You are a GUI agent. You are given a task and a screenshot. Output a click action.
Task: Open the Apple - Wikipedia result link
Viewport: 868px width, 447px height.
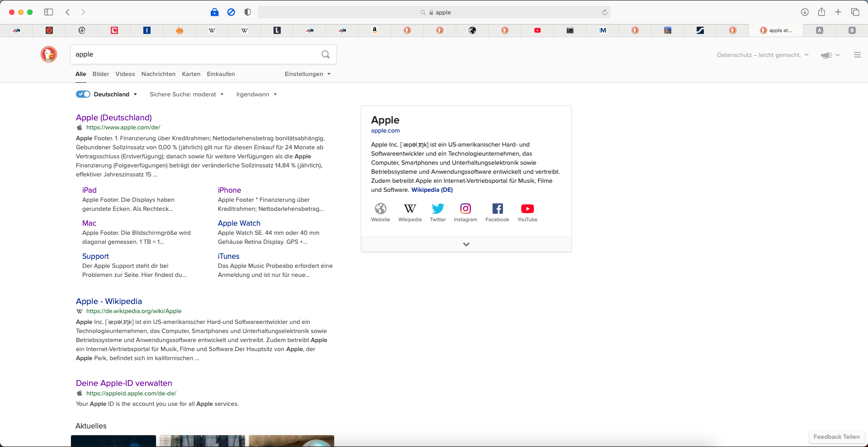[109, 301]
